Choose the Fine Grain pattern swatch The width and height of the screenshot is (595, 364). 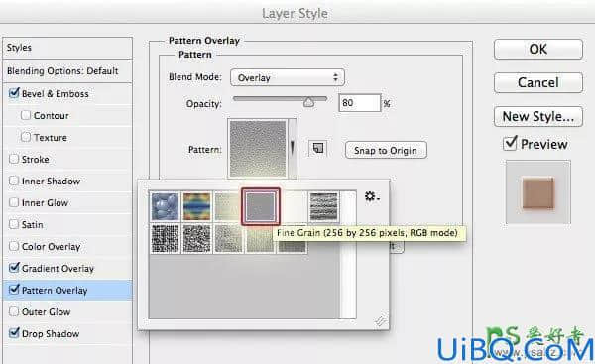pyautogui.click(x=260, y=207)
